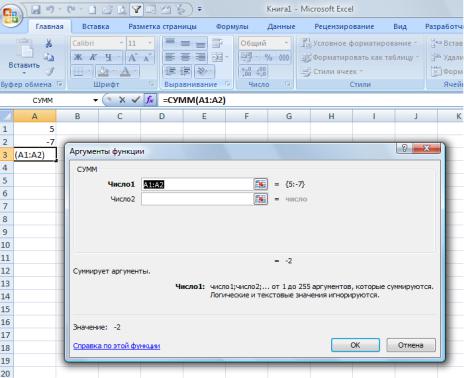Open Стили ячеек menu
The image size is (464, 378).
332,71
